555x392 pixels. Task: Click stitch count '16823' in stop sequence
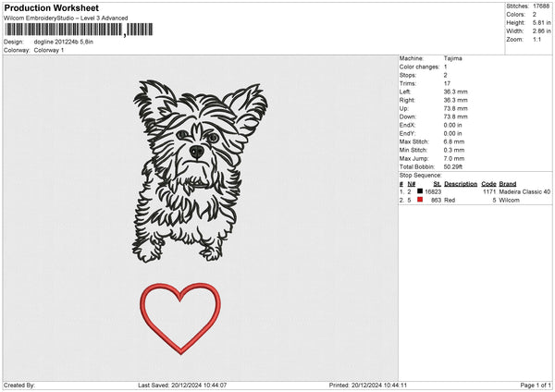(433, 191)
